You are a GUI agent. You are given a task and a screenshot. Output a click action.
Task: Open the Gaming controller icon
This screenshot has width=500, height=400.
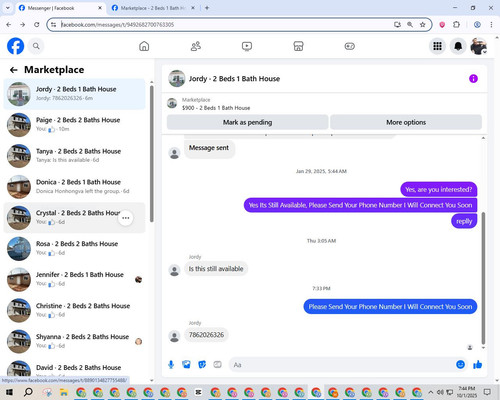(x=350, y=46)
